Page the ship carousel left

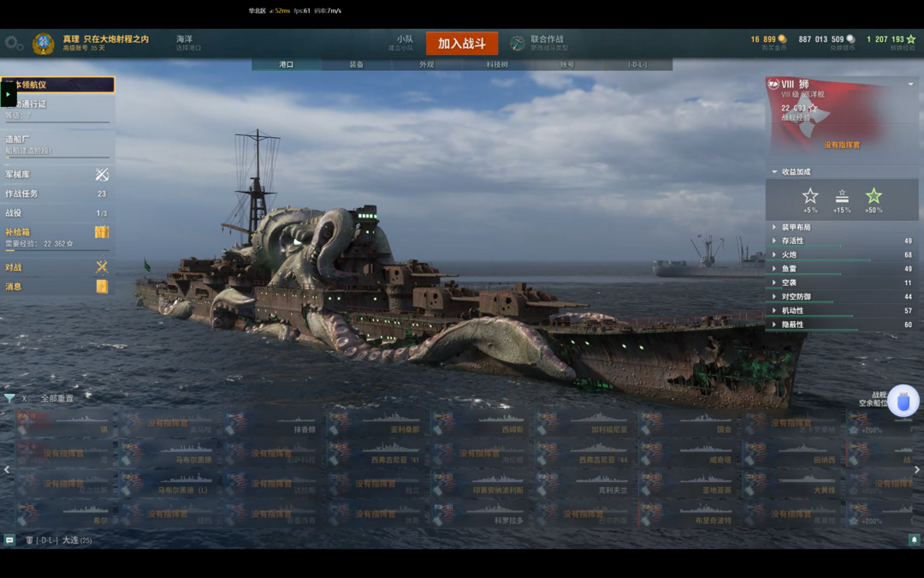tap(7, 469)
